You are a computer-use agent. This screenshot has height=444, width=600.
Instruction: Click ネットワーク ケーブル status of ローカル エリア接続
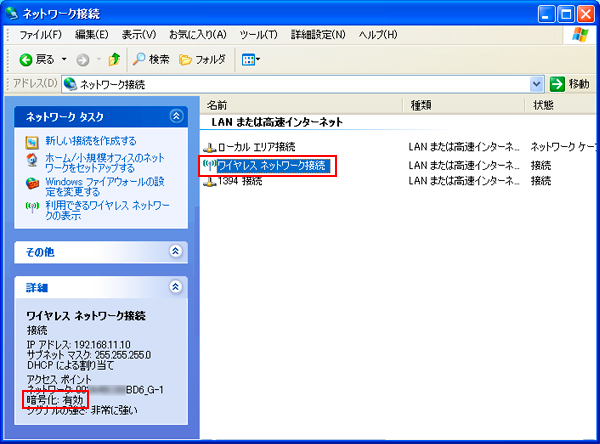[x=563, y=147]
